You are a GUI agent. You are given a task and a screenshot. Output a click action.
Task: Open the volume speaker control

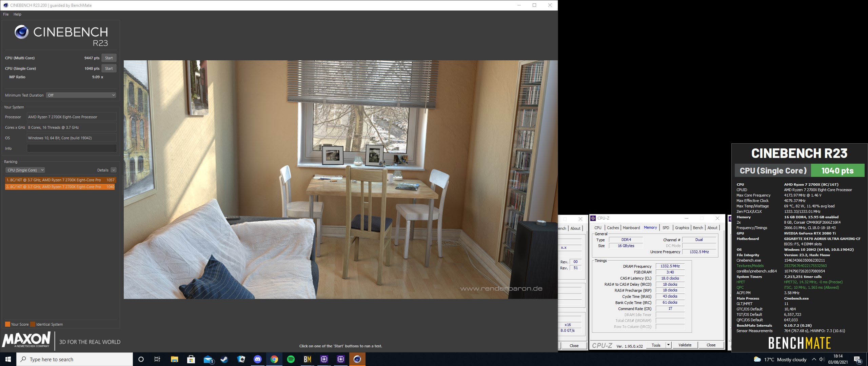tap(822, 359)
